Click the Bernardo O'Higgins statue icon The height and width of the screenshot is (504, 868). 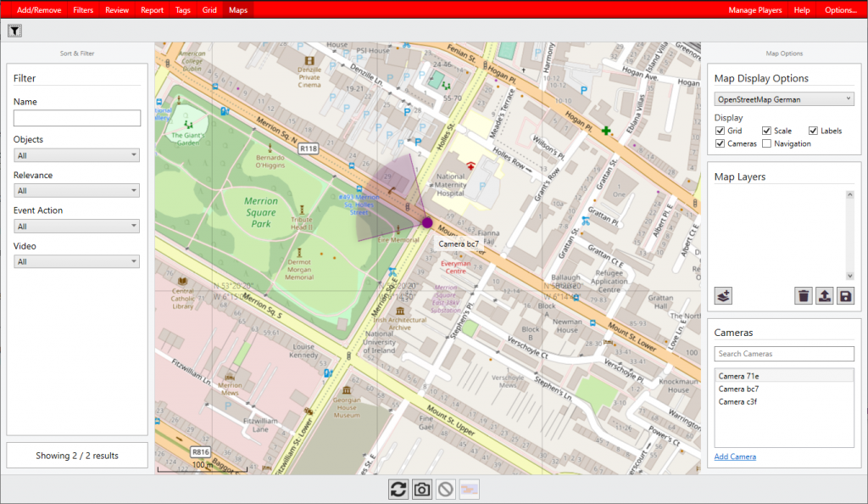coord(270,148)
